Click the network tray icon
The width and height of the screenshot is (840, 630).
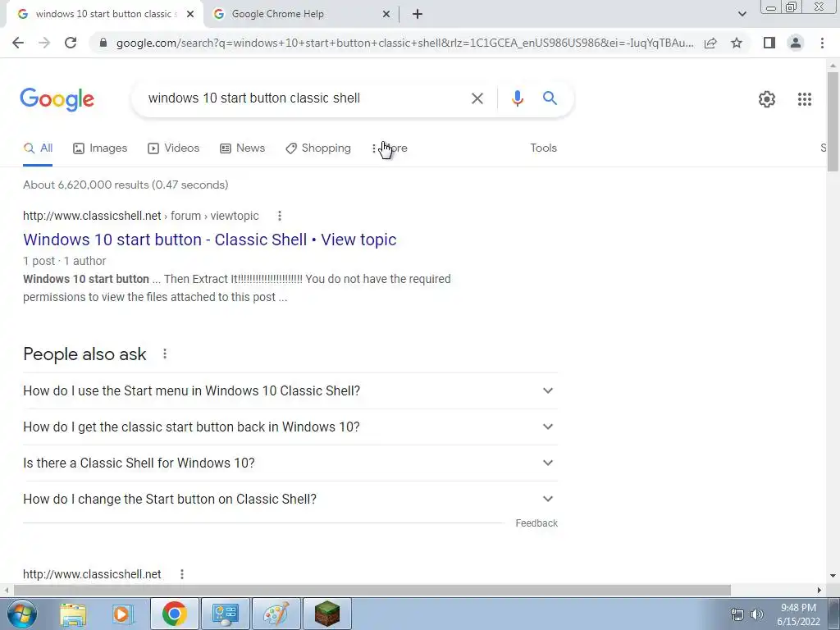point(737,614)
